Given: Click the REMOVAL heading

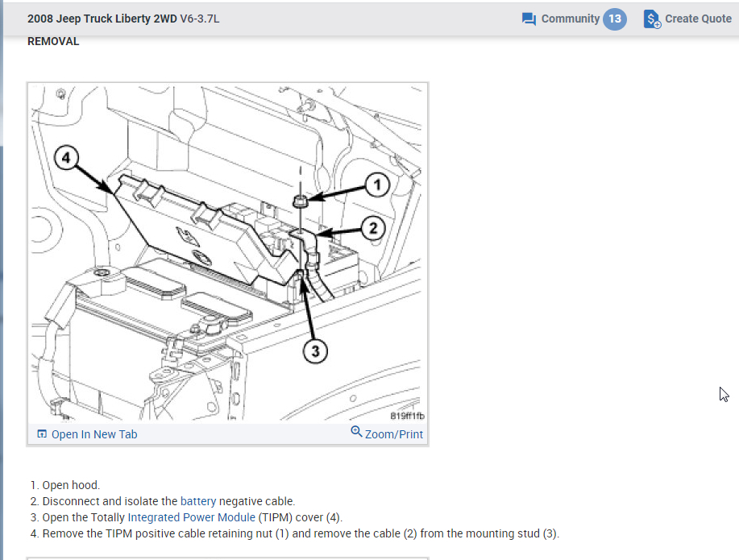Looking at the screenshot, I should click(53, 41).
